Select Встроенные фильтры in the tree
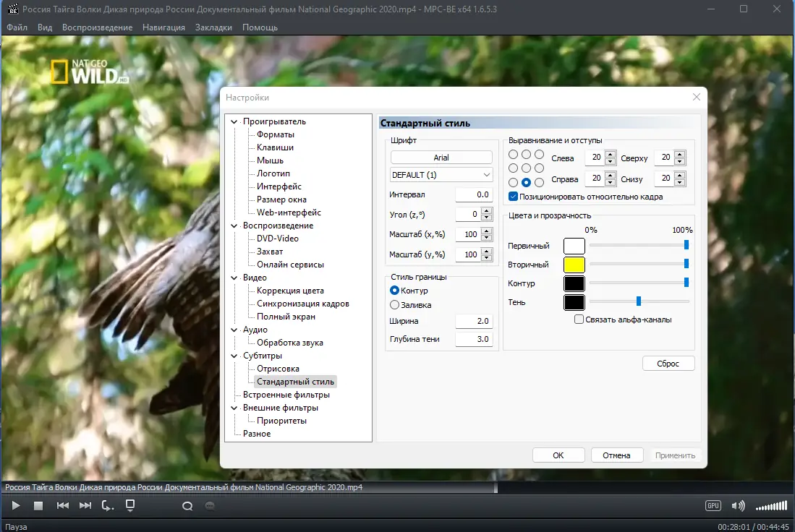Screen dimensions: 795x532 (286, 395)
